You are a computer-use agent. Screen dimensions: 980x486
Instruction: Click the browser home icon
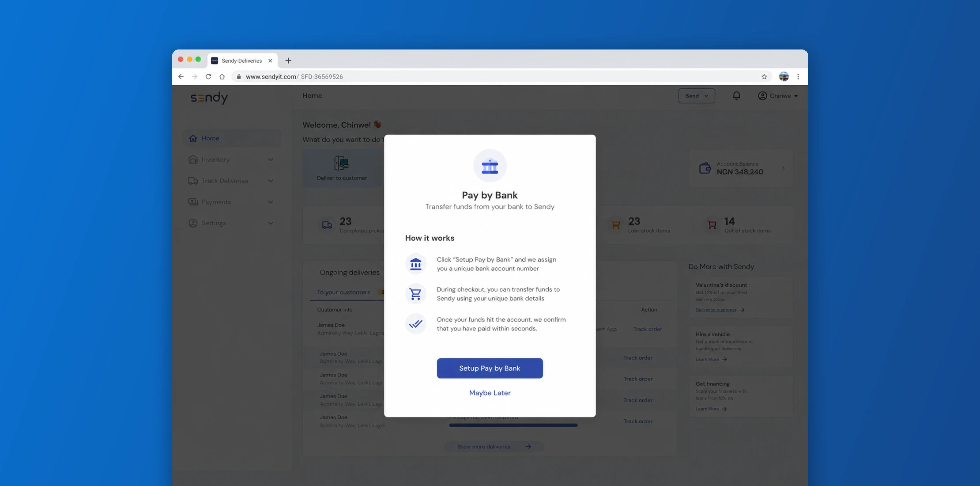coord(222,76)
